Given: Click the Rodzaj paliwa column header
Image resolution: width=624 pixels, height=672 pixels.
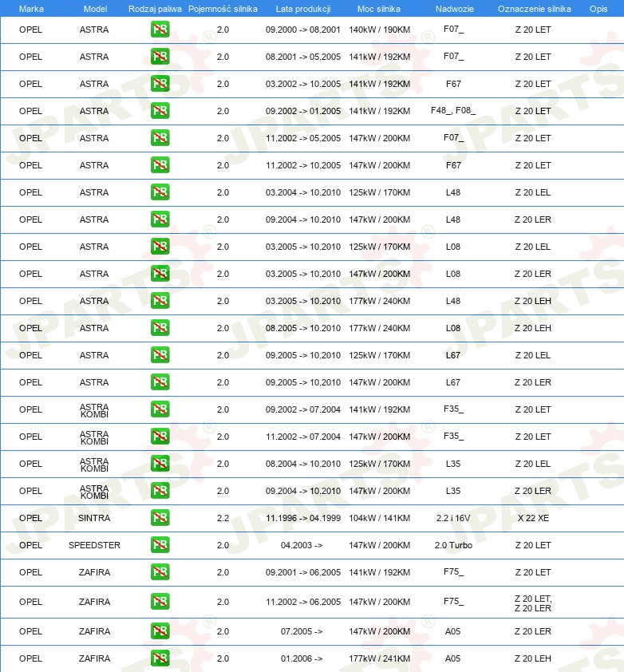Looking at the screenshot, I should (x=155, y=9).
